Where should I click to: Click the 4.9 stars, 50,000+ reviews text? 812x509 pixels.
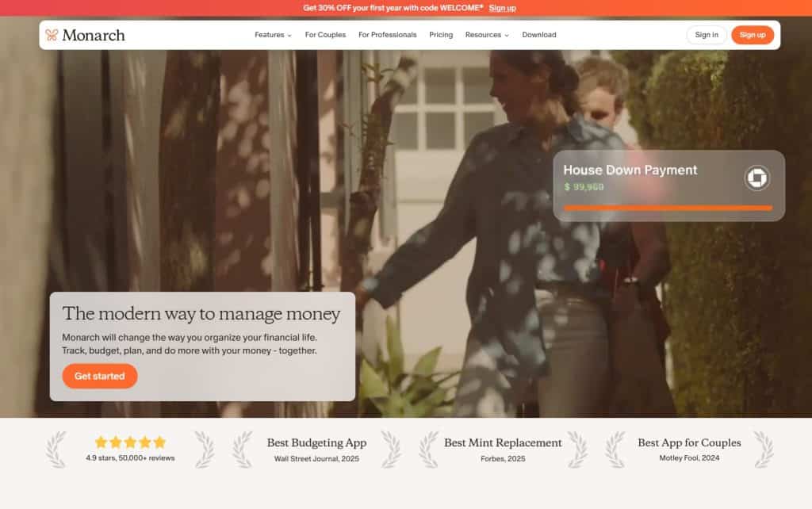130,457
